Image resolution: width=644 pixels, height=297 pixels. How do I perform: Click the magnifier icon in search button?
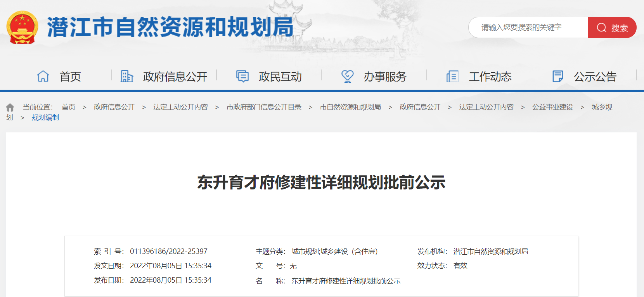(601, 28)
